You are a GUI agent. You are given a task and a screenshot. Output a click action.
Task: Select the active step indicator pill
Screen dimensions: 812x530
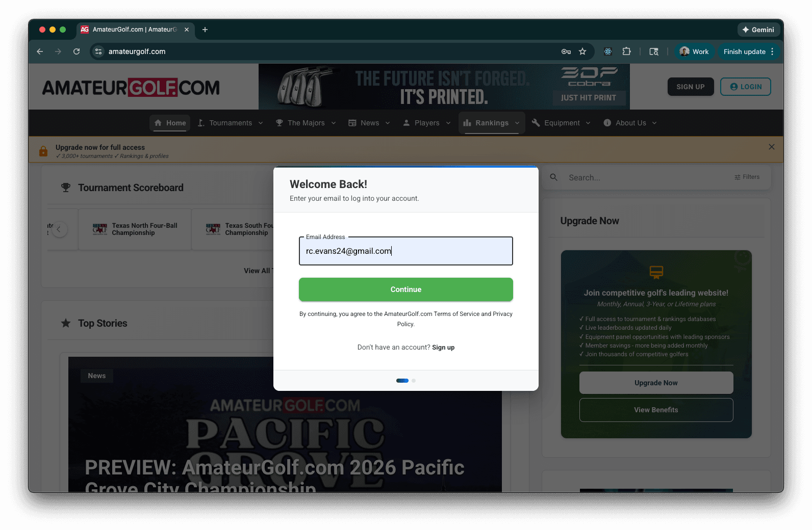(402, 381)
